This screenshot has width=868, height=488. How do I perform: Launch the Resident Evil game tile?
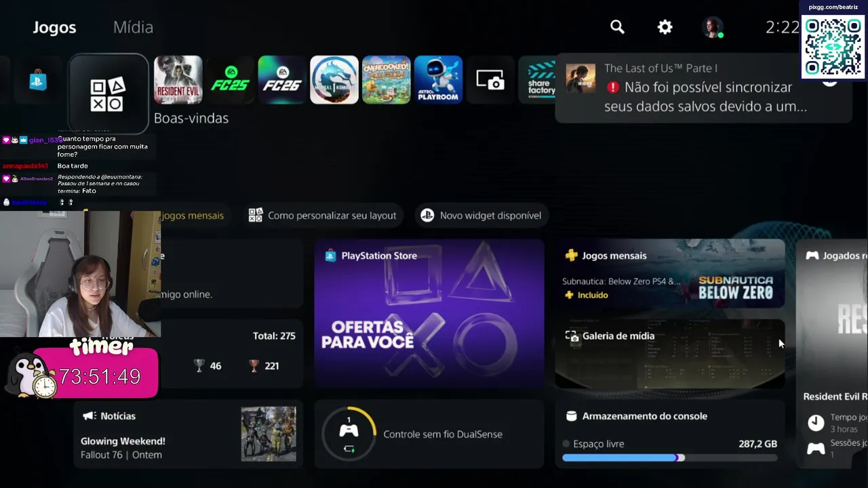pos(178,80)
